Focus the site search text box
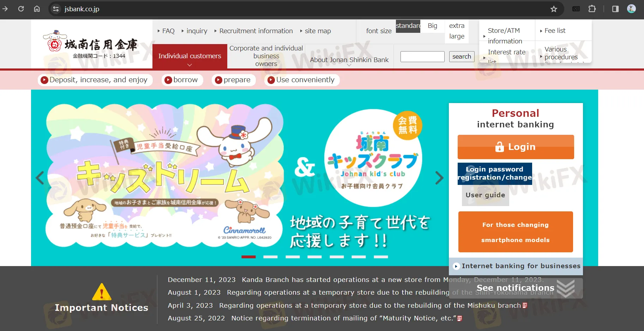This screenshot has width=644, height=331. click(422, 56)
